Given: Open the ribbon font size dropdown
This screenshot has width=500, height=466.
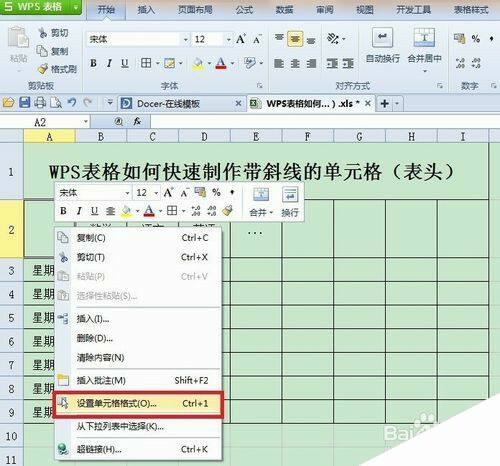Looking at the screenshot, I should point(228,40).
